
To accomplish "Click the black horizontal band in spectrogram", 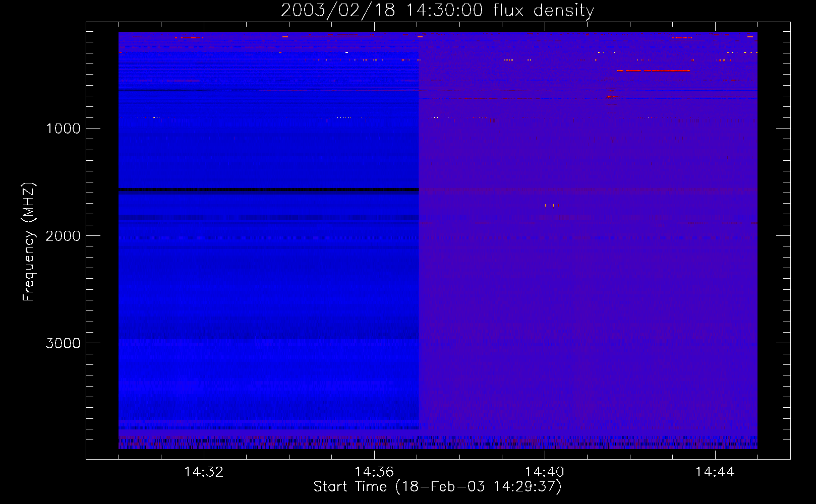I will click(268, 190).
